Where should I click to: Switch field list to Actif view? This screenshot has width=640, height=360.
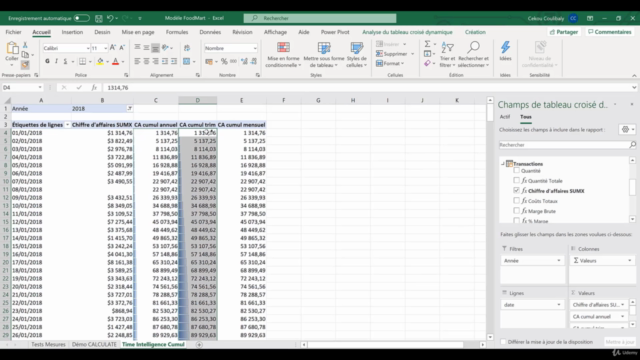[505, 117]
